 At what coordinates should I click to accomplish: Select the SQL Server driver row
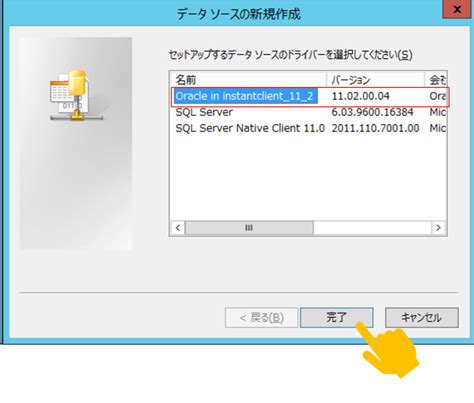(x=204, y=112)
